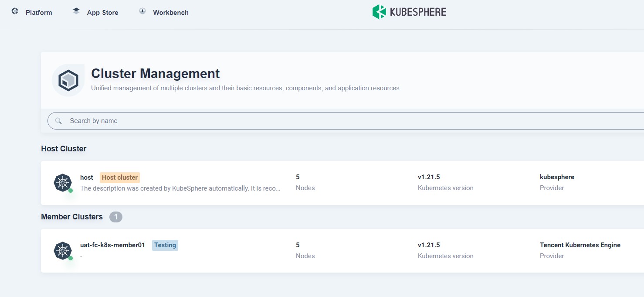Click the Host cluster badge
The width and height of the screenshot is (644, 297).
120,177
